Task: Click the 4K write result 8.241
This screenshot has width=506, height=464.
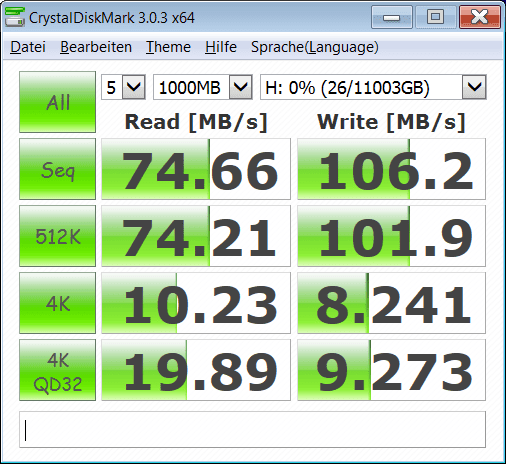Action: click(391, 303)
